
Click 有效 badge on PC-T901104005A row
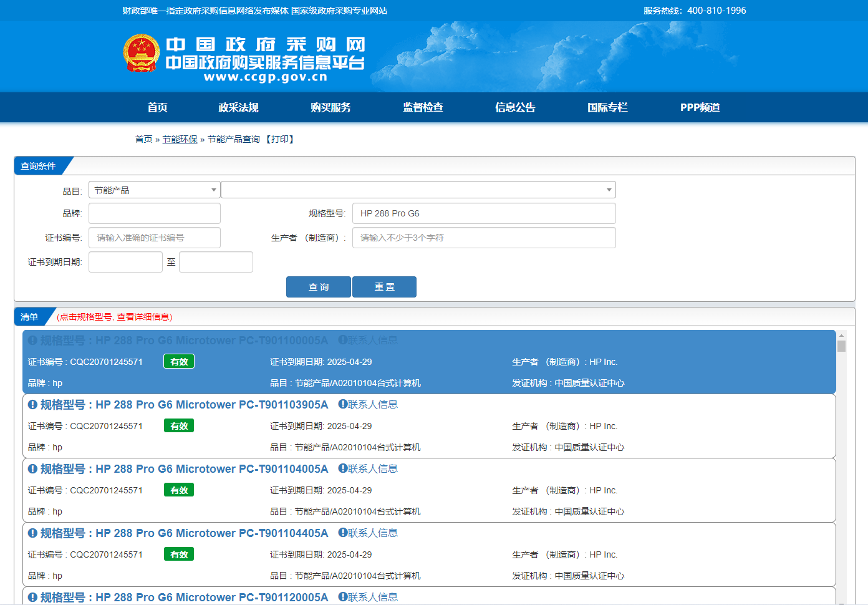(179, 490)
